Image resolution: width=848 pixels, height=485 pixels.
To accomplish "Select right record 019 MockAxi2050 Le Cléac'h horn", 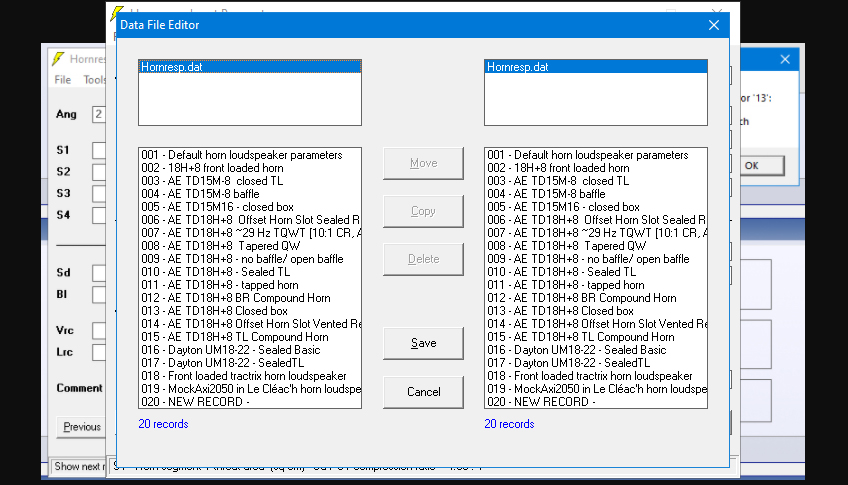I will (595, 389).
